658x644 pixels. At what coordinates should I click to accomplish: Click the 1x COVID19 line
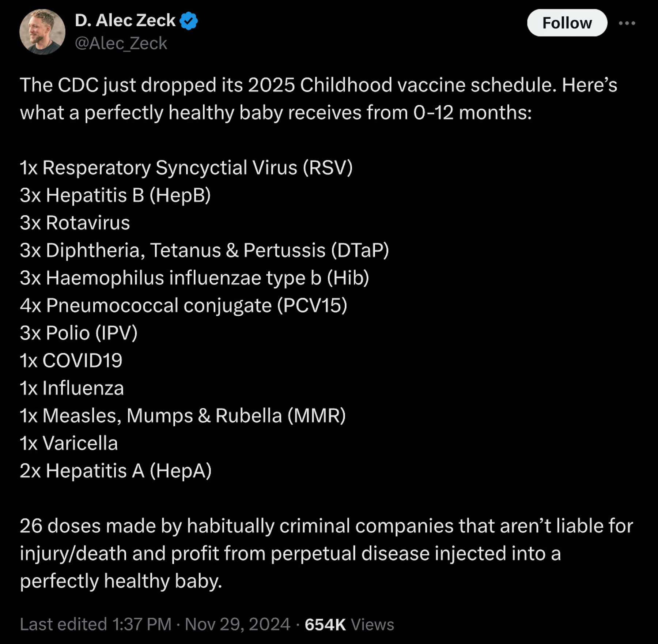click(71, 361)
